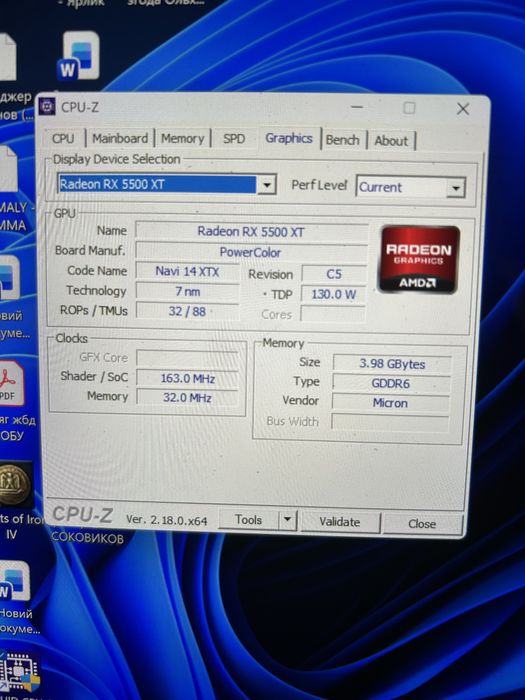Click the GPU Name value field
525x700 pixels.
pyautogui.click(x=251, y=232)
